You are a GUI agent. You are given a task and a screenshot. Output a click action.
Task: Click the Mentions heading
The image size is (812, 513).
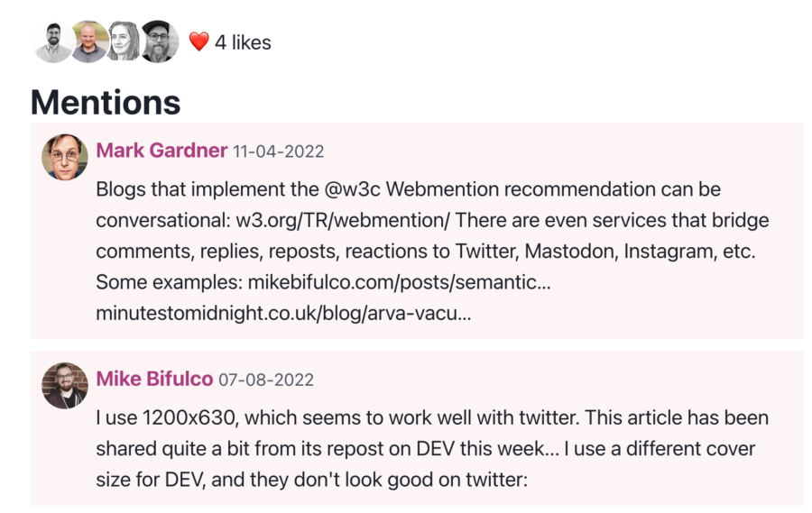106,102
